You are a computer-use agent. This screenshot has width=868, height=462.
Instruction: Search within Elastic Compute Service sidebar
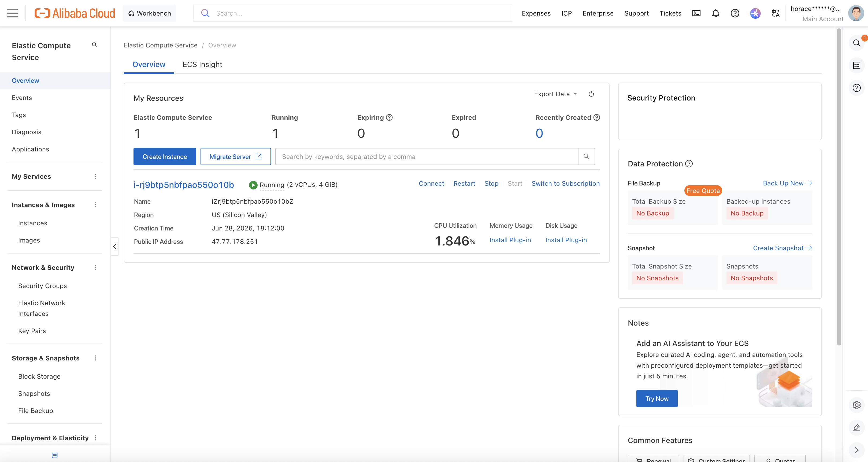(94, 45)
